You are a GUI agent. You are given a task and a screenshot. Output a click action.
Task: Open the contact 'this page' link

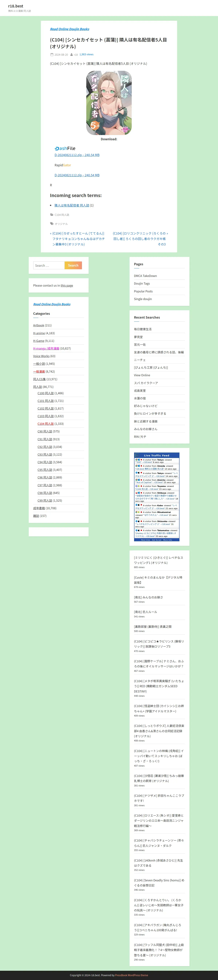[67, 285]
